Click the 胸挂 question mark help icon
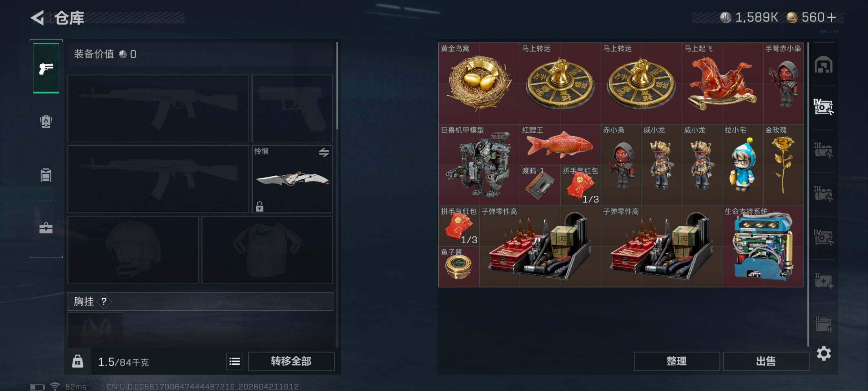The width and height of the screenshot is (868, 391). (x=104, y=301)
